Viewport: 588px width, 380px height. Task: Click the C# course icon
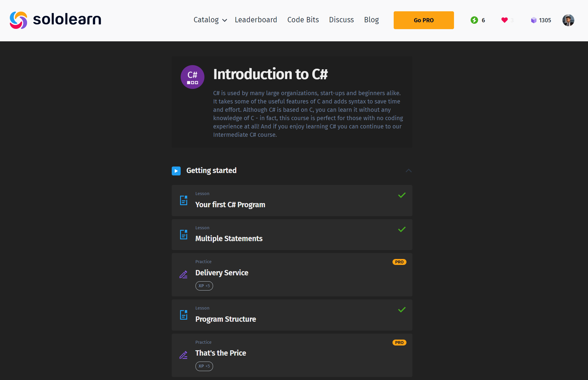coord(192,77)
